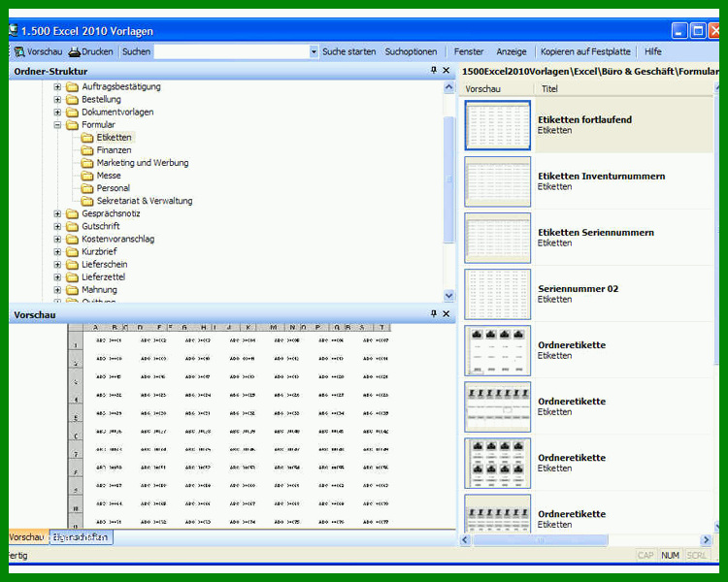The width and height of the screenshot is (728, 582).
Task: Click the Titel column header
Action: 622,88
